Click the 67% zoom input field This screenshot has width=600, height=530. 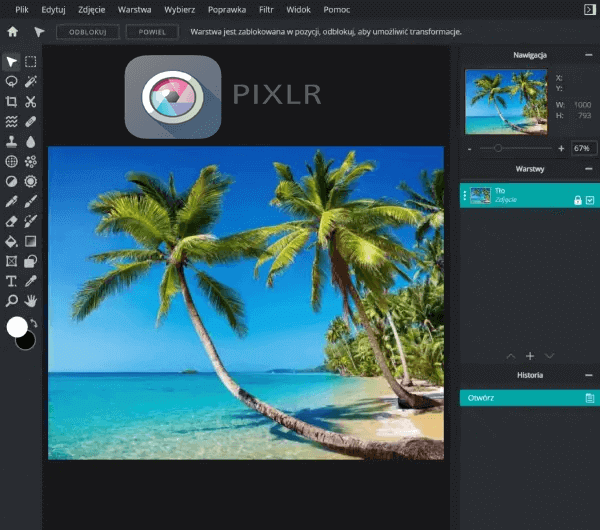point(584,148)
